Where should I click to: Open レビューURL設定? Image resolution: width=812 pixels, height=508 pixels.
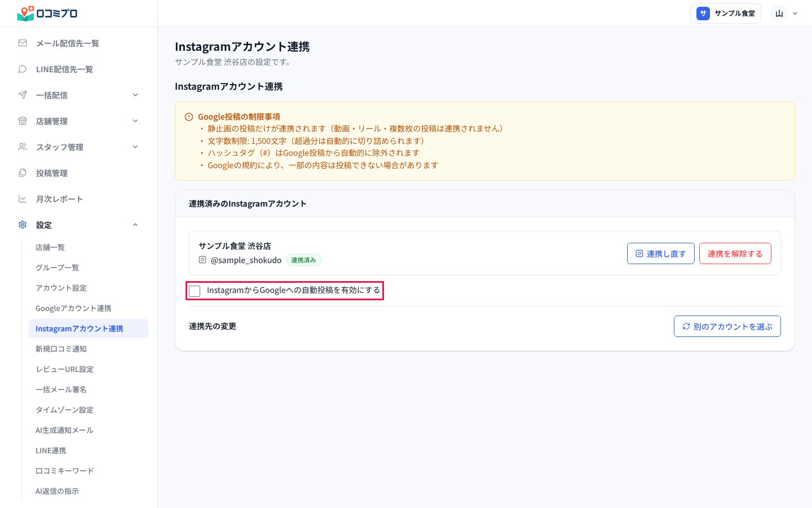point(89,369)
